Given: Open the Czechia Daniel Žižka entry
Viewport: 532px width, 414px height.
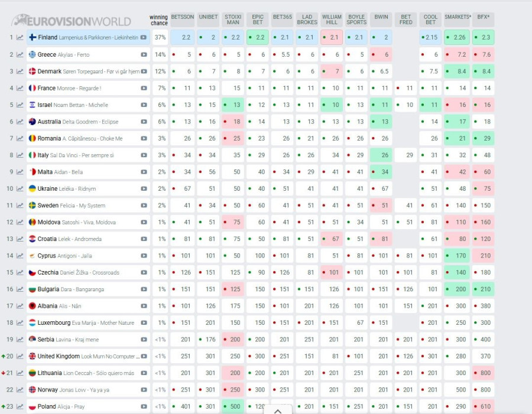Looking at the screenshot, I should [x=88, y=273].
